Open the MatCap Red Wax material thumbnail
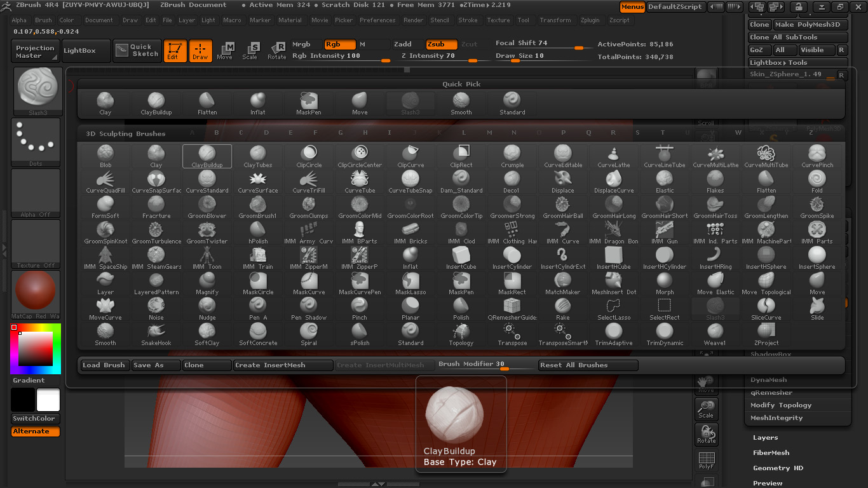Screen dimensions: 868x488 tap(36, 295)
